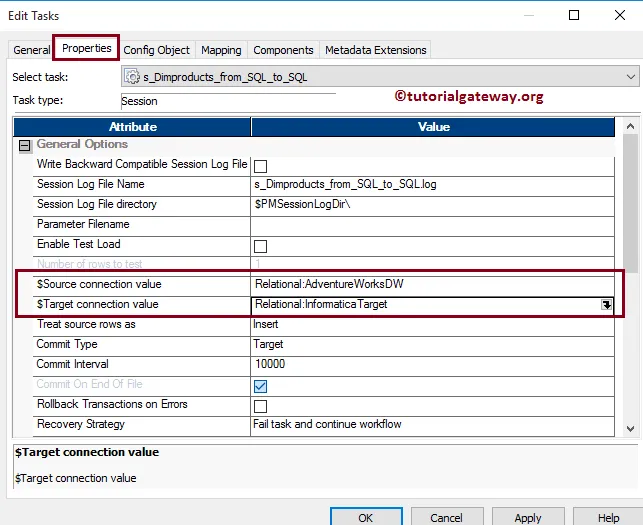Switch to the General tab
643x525 pixels.
pos(31,50)
